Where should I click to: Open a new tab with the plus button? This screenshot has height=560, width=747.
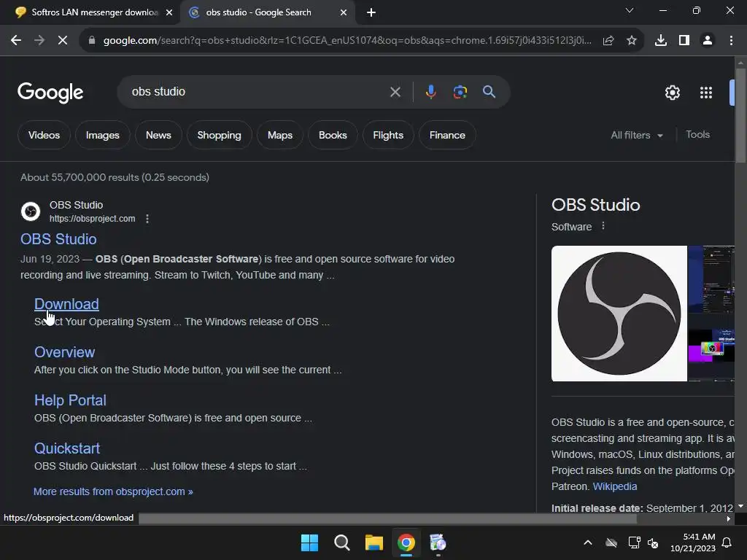(x=371, y=13)
